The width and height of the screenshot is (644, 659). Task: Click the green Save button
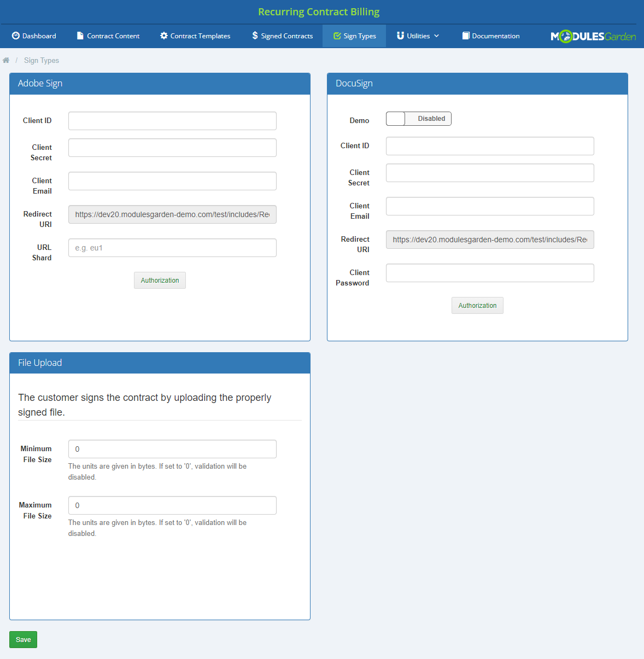23,640
